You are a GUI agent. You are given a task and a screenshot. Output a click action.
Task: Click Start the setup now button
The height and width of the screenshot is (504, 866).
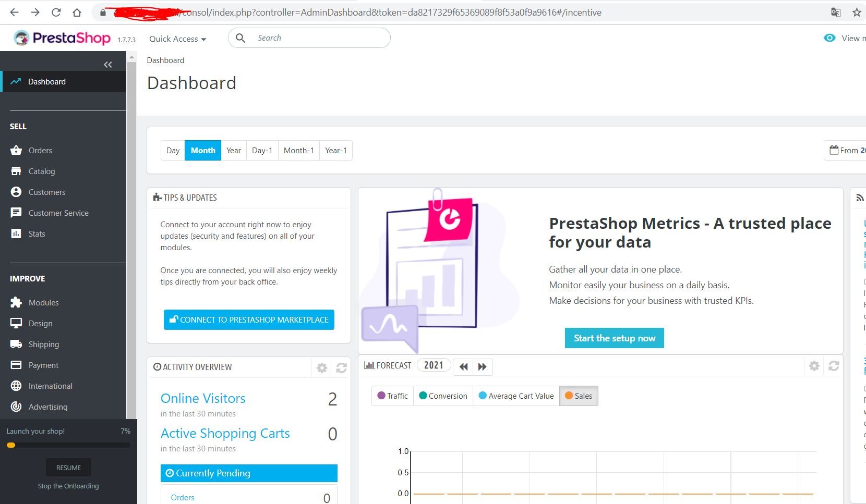coord(614,338)
